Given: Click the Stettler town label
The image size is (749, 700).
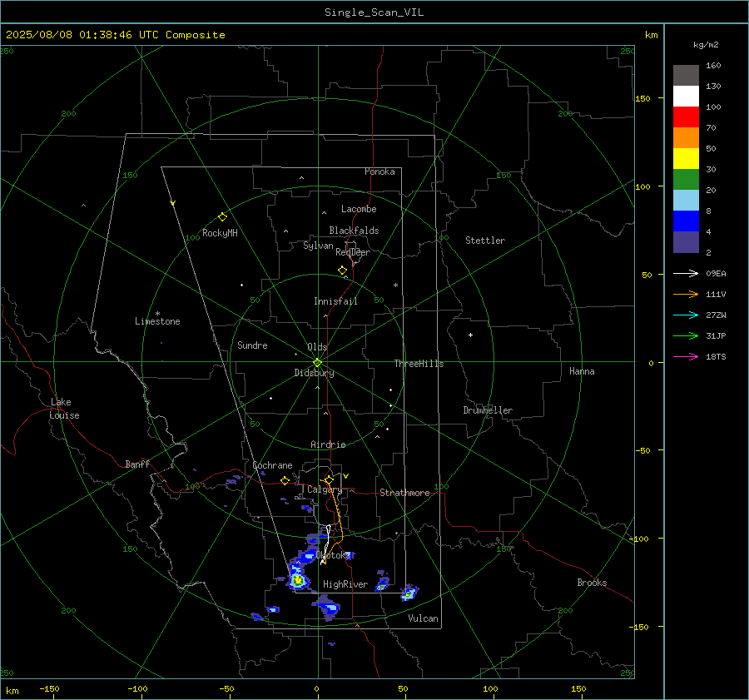Looking at the screenshot, I should [x=485, y=241].
